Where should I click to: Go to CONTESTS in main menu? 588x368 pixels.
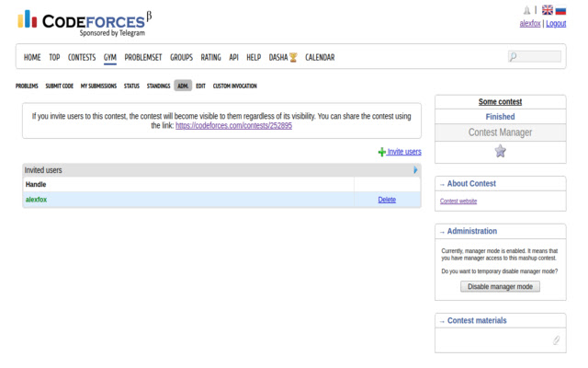point(82,57)
